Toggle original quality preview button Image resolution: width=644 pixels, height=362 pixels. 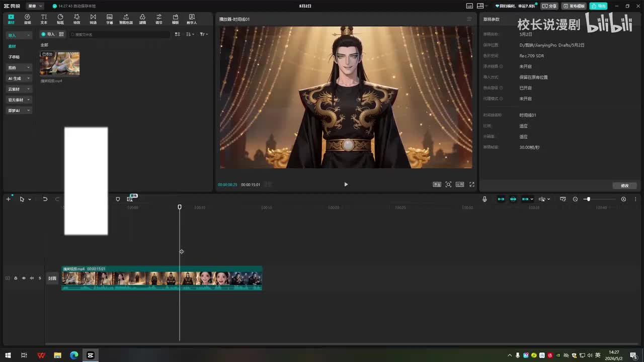(437, 185)
